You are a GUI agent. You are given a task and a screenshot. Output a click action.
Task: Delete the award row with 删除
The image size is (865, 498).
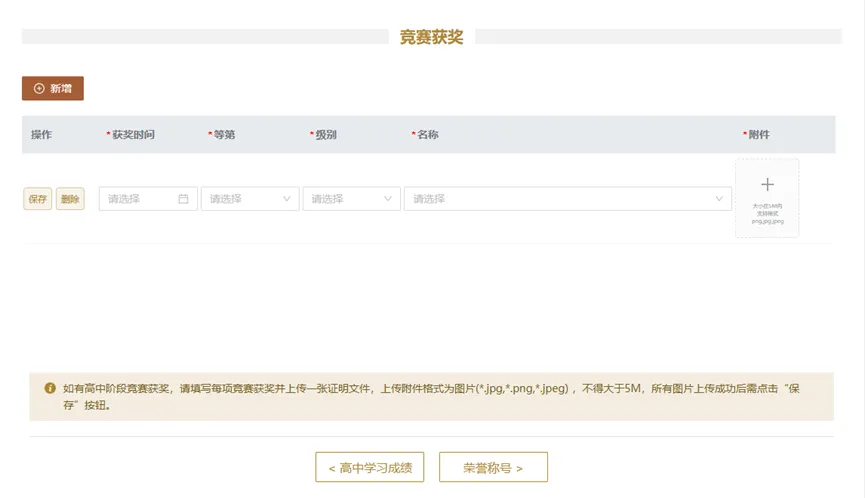pyautogui.click(x=70, y=199)
